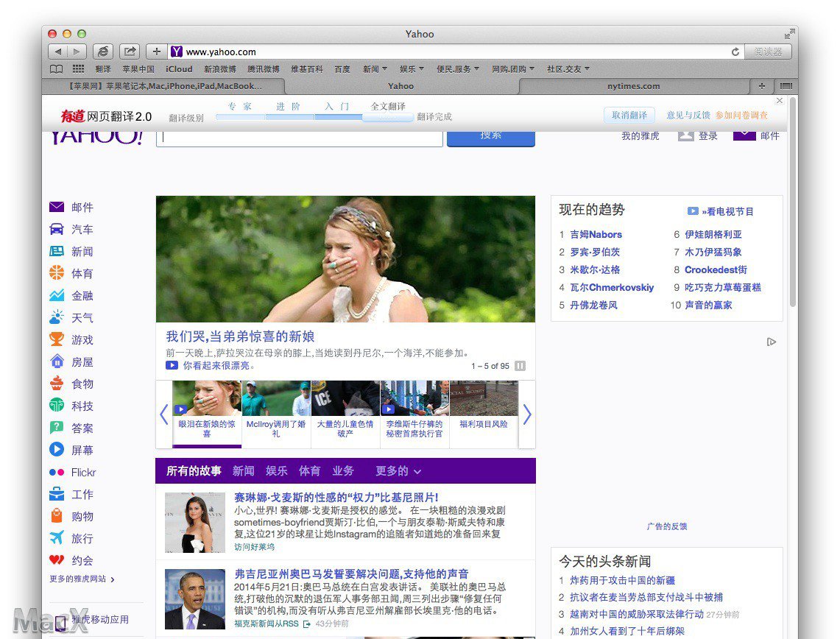Select the 进阶 translation level
This screenshot has width=840, height=639.
[x=289, y=107]
